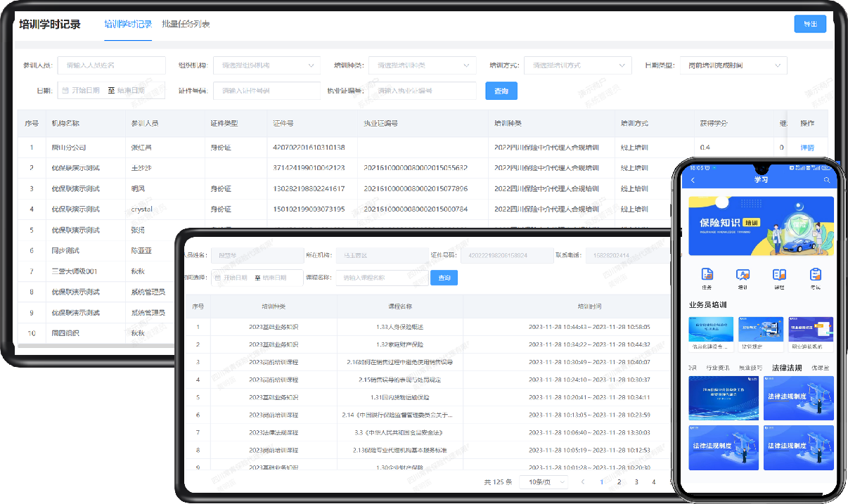Image resolution: width=848 pixels, height=504 pixels.
Task: Tap the 保险知识 training banner on the phone
Action: [761, 226]
